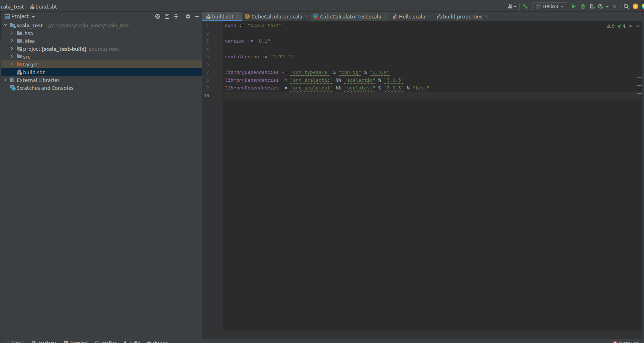
Task: Collapse the scala_test root node
Action: tap(6, 25)
